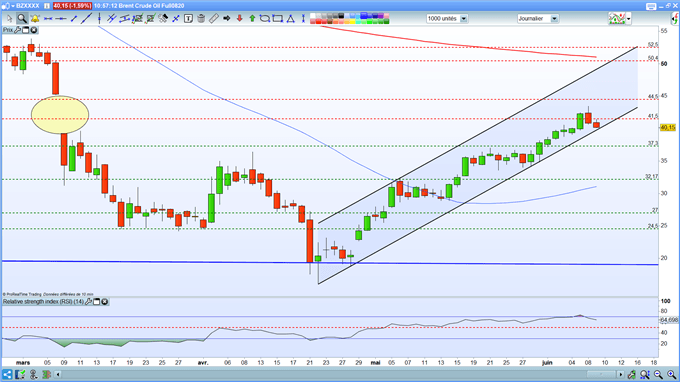Viewport: 680px width, 382px height.
Task: Zoom in using the plus magnifier
Action: click(x=671, y=374)
